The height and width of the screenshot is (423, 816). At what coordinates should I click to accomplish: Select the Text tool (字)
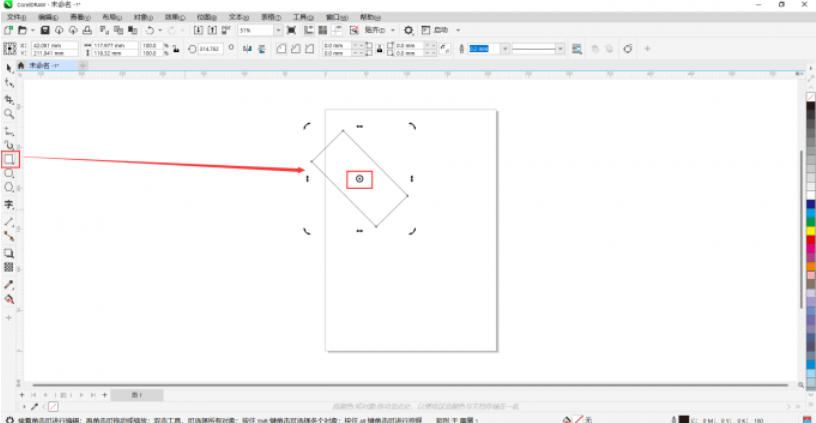coord(9,204)
